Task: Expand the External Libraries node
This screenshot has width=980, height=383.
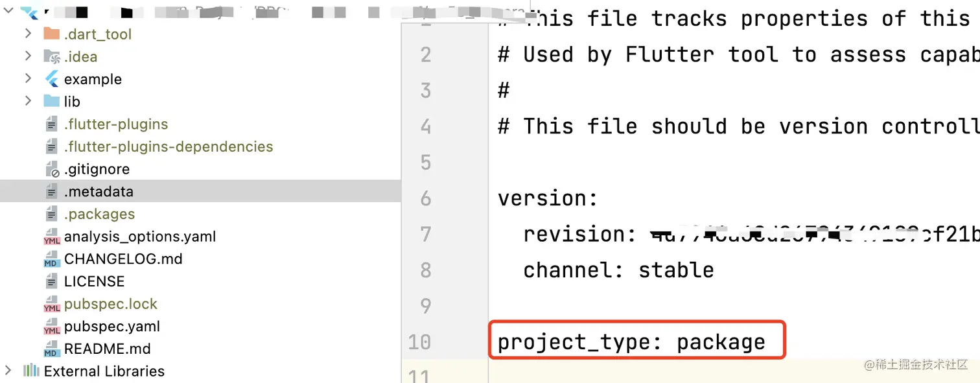Action: 8,371
